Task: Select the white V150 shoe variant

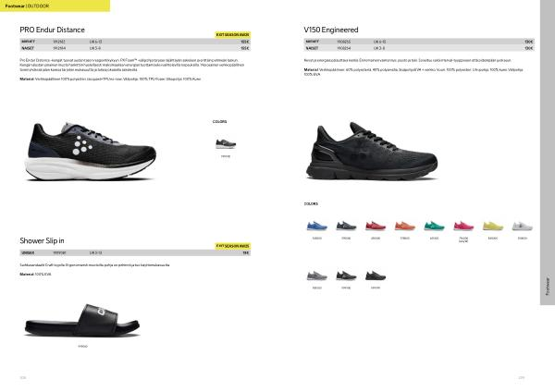Action: [522, 226]
